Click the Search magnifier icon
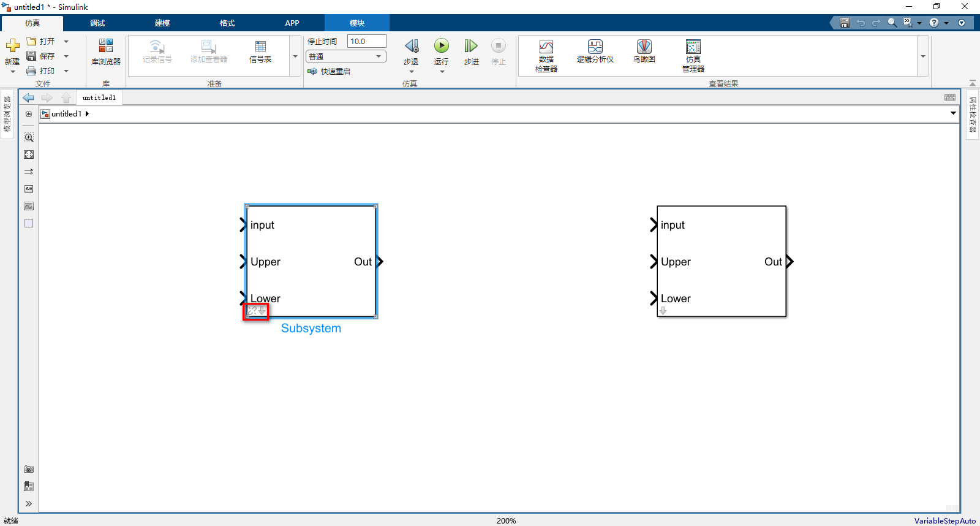 892,23
